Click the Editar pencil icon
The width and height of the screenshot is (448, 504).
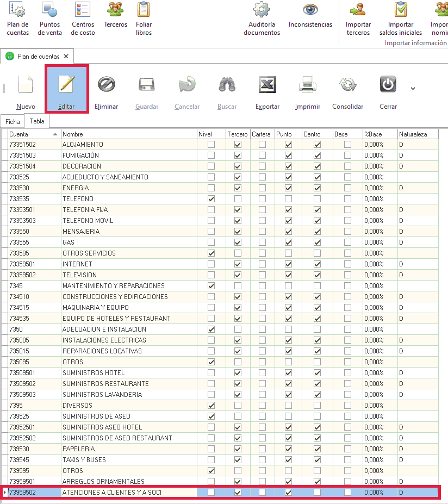pos(66,85)
